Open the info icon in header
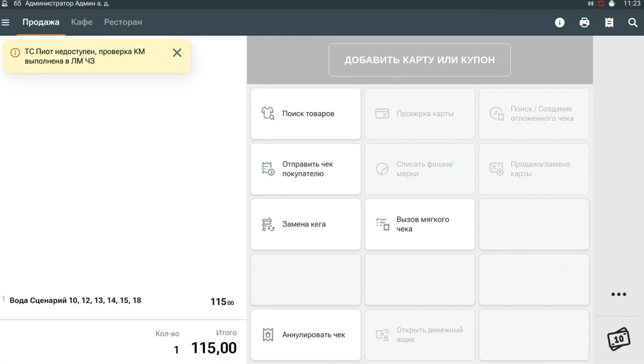Viewport: 644px width, 364px height. pos(559,23)
